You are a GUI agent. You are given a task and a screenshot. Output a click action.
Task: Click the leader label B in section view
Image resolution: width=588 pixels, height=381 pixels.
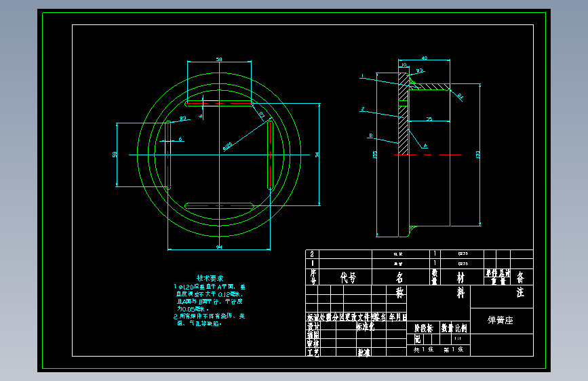click(x=370, y=136)
